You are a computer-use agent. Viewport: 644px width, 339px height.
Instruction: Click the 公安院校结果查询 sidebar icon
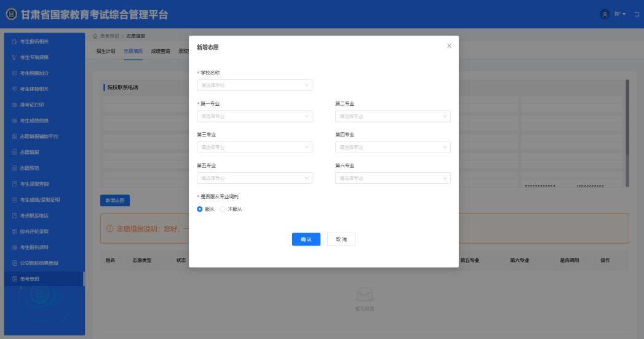pyautogui.click(x=14, y=263)
